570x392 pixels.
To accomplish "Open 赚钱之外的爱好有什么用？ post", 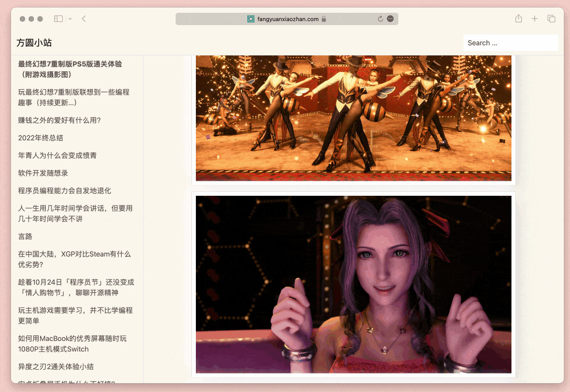I will click(x=59, y=120).
